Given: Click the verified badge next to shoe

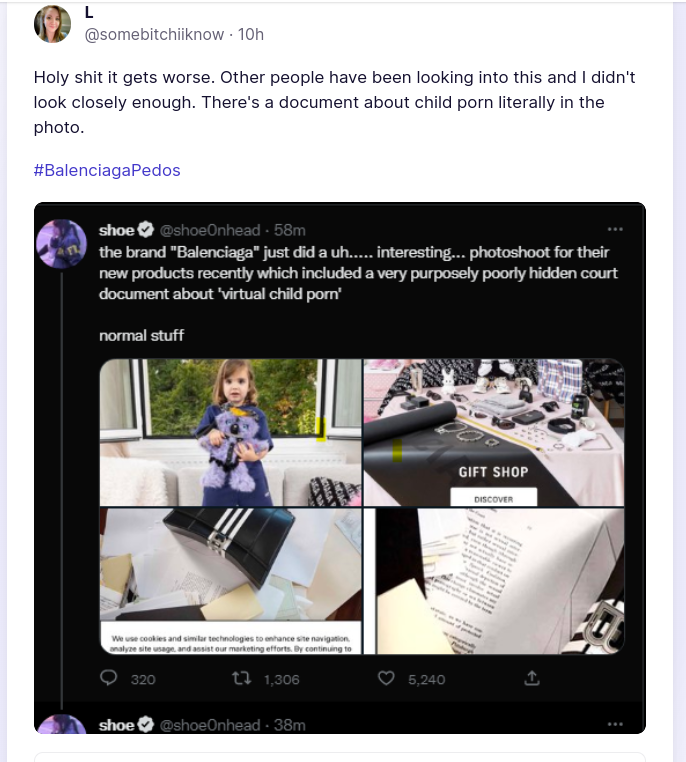Looking at the screenshot, I should [147, 231].
